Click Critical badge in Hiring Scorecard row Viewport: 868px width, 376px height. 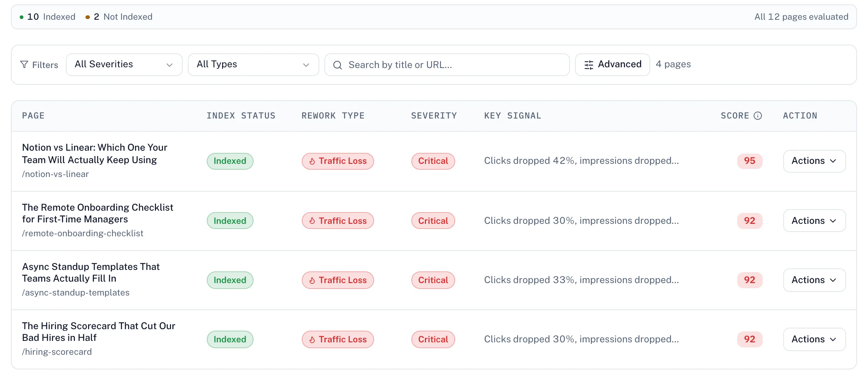pos(433,339)
